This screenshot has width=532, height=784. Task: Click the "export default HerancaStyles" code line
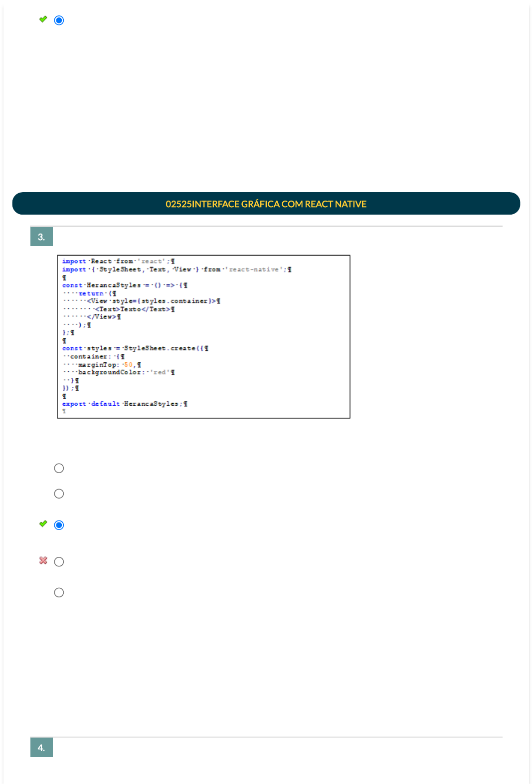[125, 404]
